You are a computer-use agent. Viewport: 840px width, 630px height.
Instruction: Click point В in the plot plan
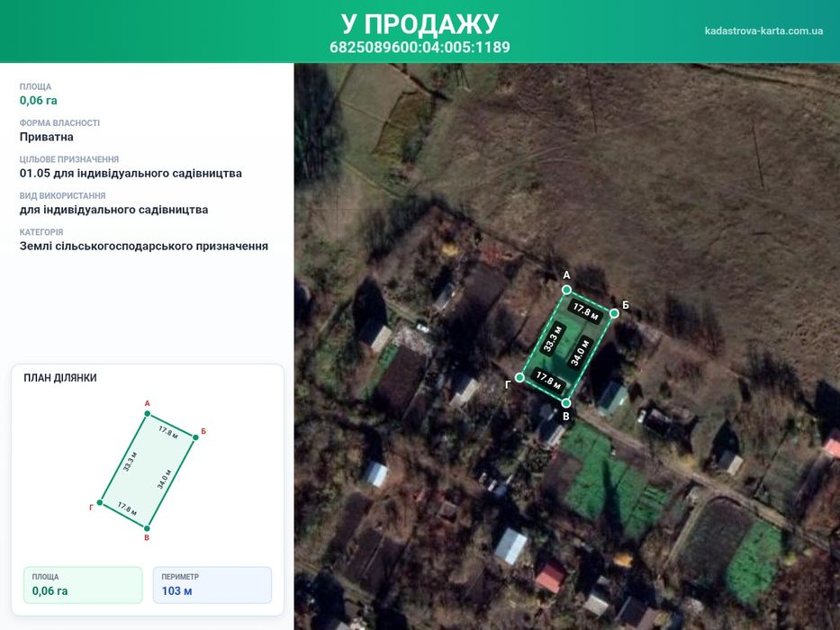147,528
